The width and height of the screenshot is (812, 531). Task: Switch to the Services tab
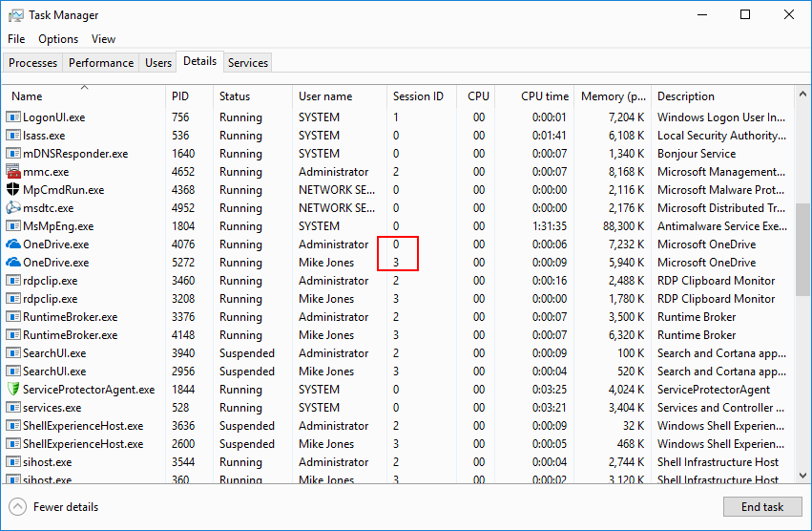point(248,63)
